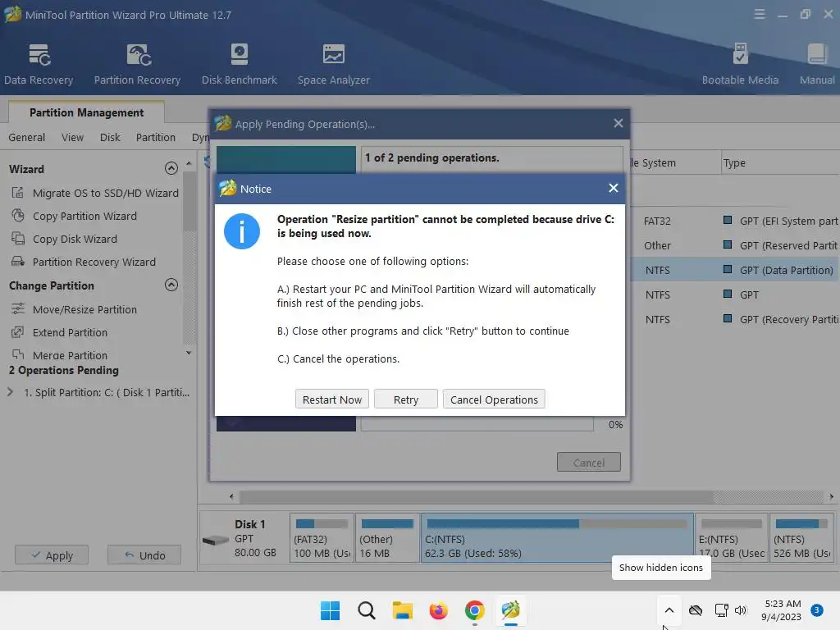Click sidebar scroll down arrow
Image resolution: width=840 pixels, height=630 pixels.
[189, 353]
